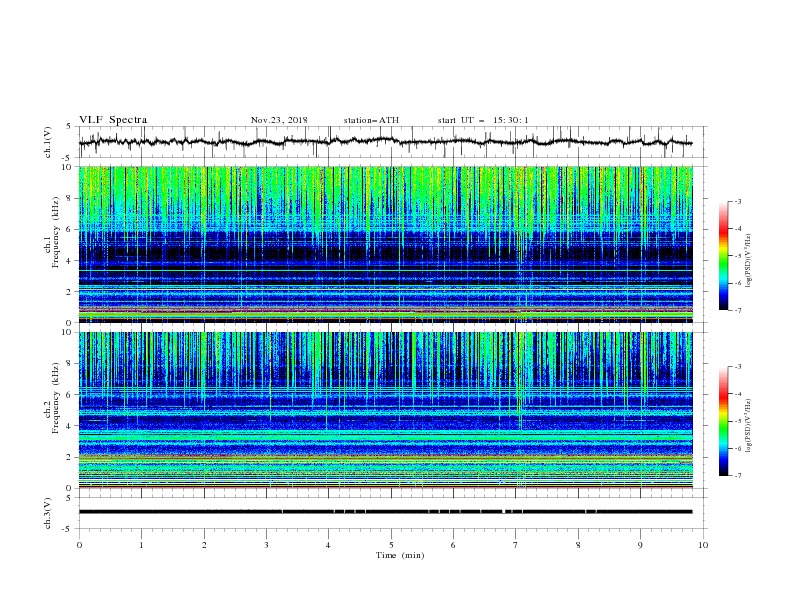This screenshot has height=612, width=792.
Task: Click the 'VLF Spectra' title text
Action: tap(113, 120)
